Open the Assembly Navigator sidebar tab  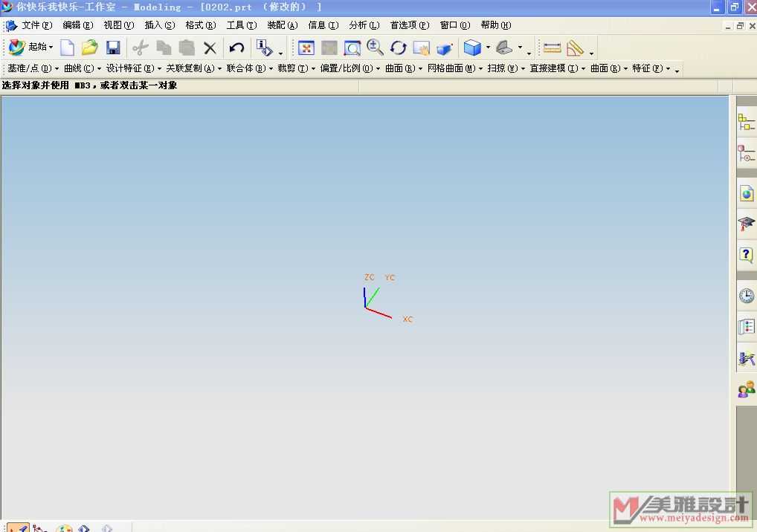746,122
